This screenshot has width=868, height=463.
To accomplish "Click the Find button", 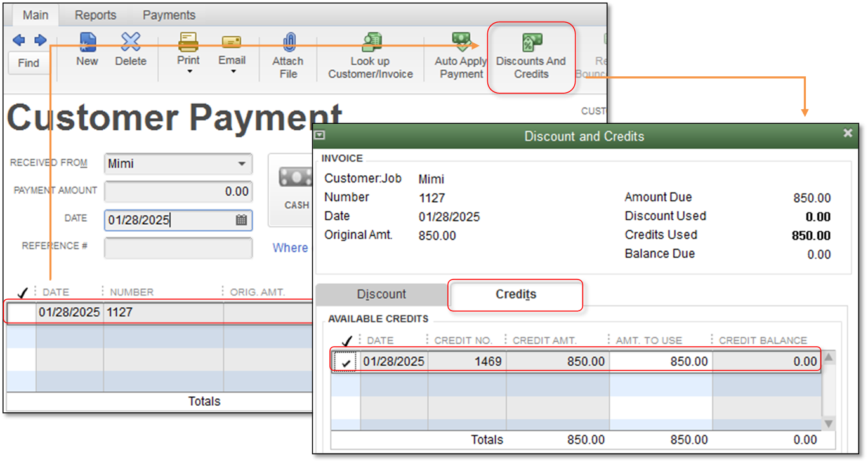I will point(29,63).
